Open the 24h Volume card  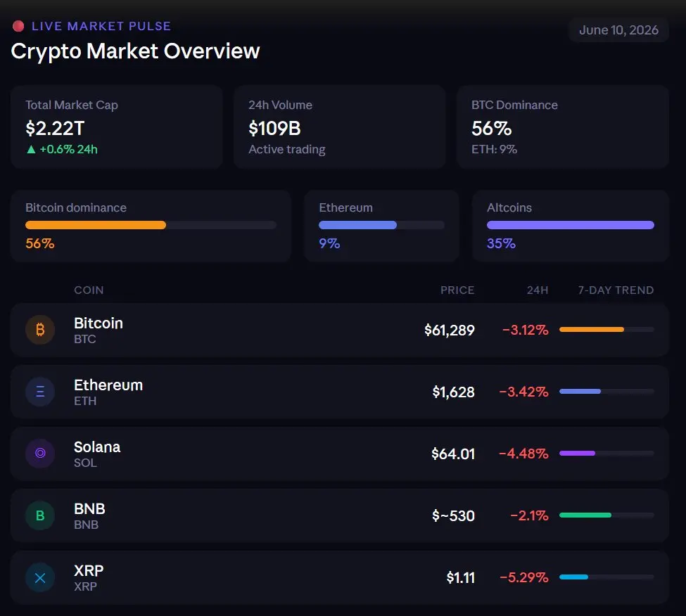[x=340, y=127]
